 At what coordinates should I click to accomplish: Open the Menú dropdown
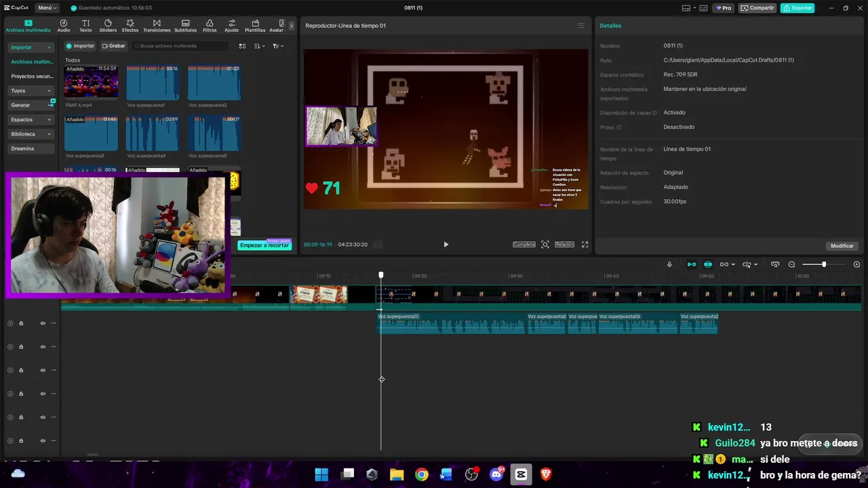(47, 8)
